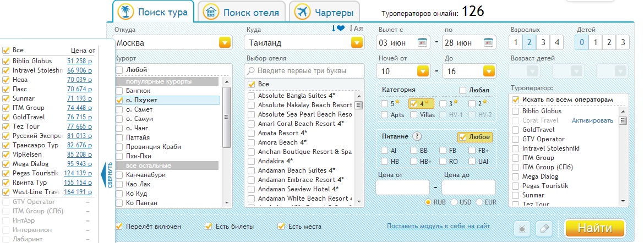Open the Ночей от 10 nights dropdown
Image resolution: width=644 pixels, height=243 pixels.
[x=422, y=71]
